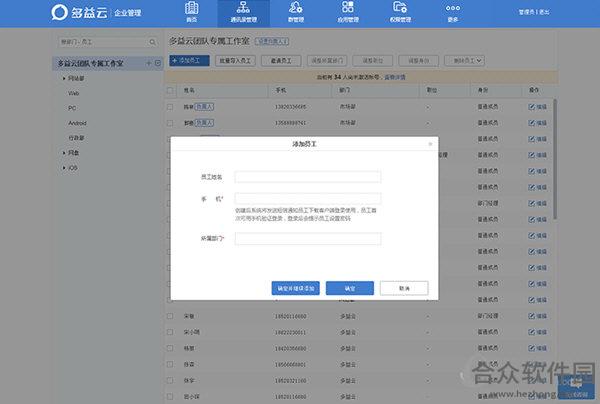The image size is (600, 404).
Task: Expand the 网盘 department node in the sidebar
Action: (64, 153)
